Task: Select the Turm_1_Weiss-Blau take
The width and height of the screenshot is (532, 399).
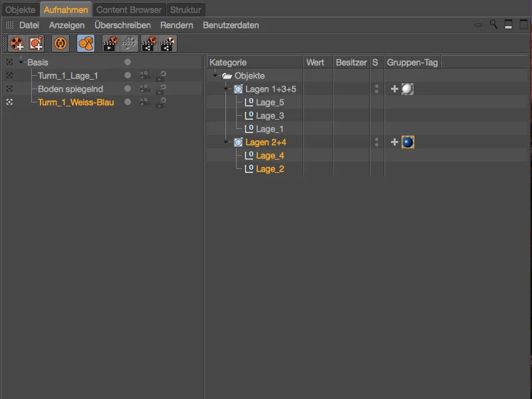Action: 76,102
